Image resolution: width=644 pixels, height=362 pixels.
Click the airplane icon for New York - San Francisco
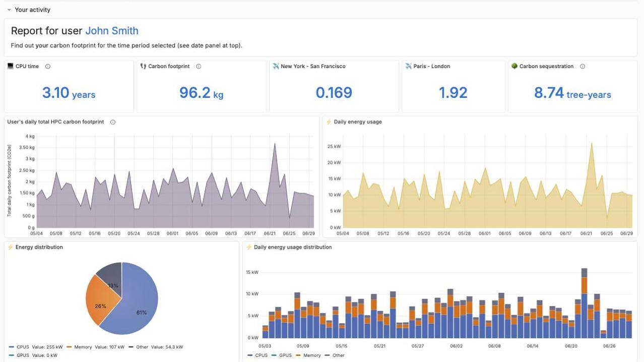pyautogui.click(x=276, y=66)
